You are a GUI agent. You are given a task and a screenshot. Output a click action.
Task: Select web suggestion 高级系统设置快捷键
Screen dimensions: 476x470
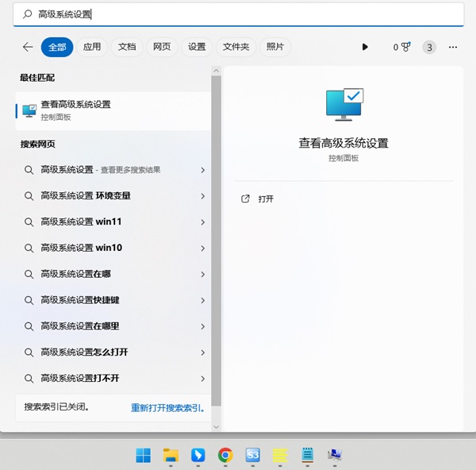coord(113,300)
